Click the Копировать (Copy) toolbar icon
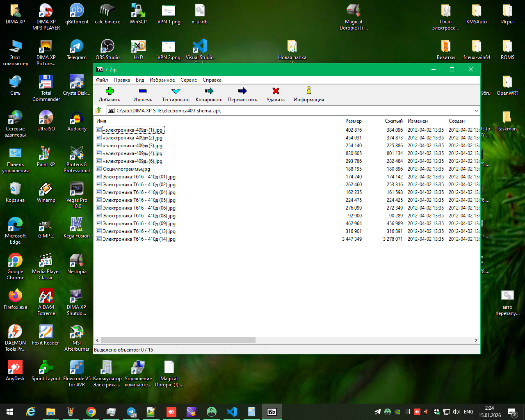The image size is (525, 420). click(x=209, y=91)
